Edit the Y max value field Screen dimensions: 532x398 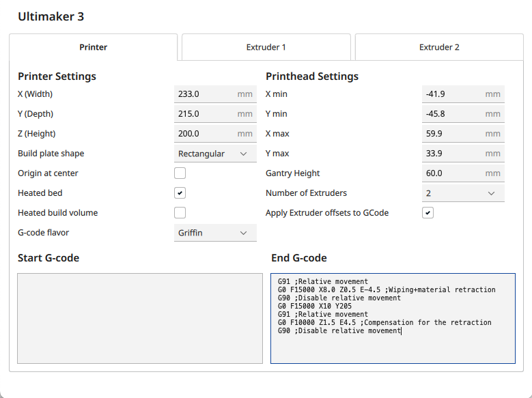[x=453, y=154]
